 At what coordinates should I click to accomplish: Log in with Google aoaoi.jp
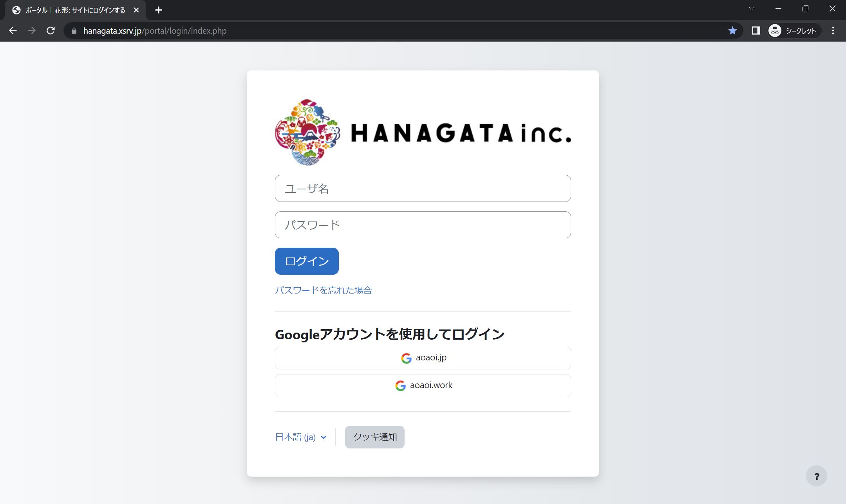[423, 358]
